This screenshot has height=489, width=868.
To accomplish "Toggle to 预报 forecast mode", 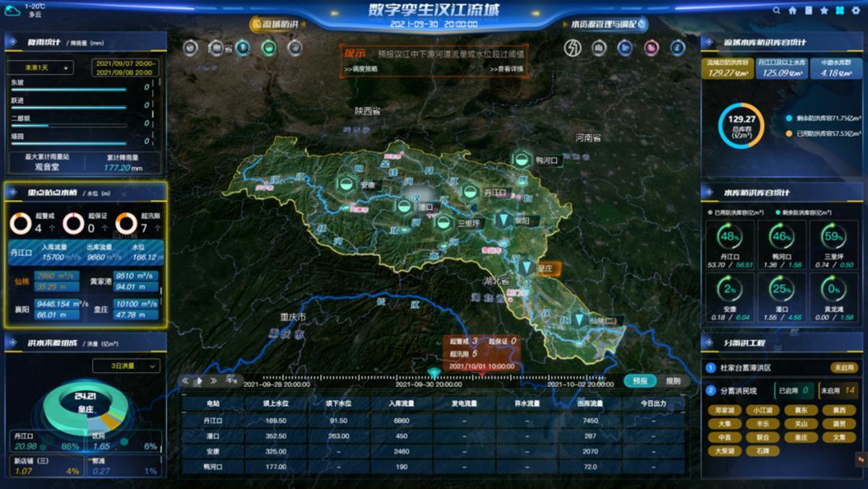I will [639, 380].
